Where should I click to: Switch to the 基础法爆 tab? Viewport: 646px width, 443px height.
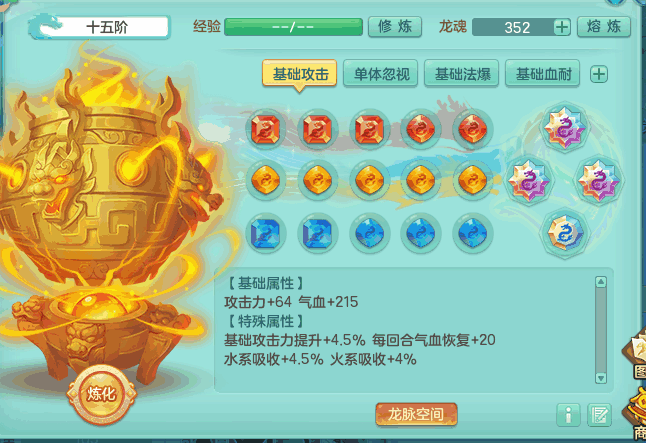tap(462, 74)
